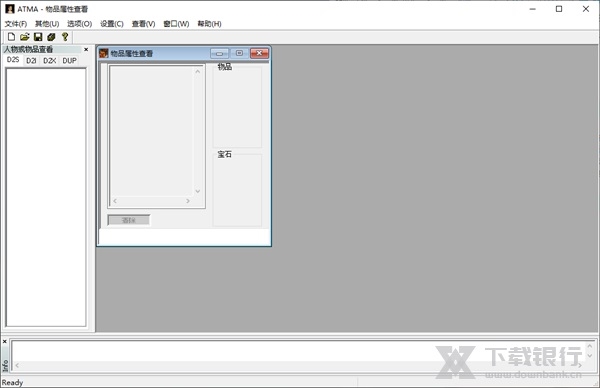Click inside the D2S file list area
Screen dimensions: 600x388
tap(46, 197)
